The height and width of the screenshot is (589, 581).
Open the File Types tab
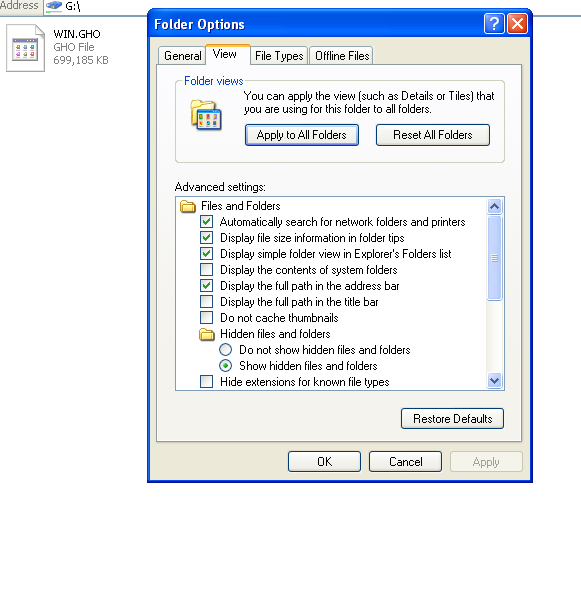click(279, 56)
